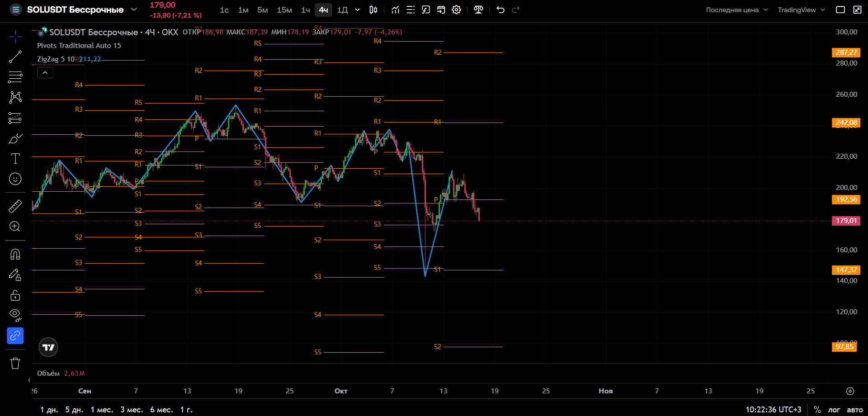The height and width of the screenshot is (416, 868).
Task: Set the range to 3 мес.
Action: pos(132,410)
